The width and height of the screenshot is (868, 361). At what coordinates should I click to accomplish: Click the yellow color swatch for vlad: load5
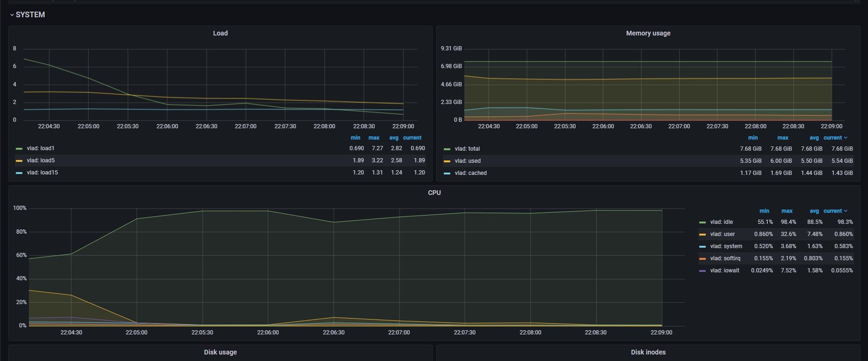coord(19,161)
